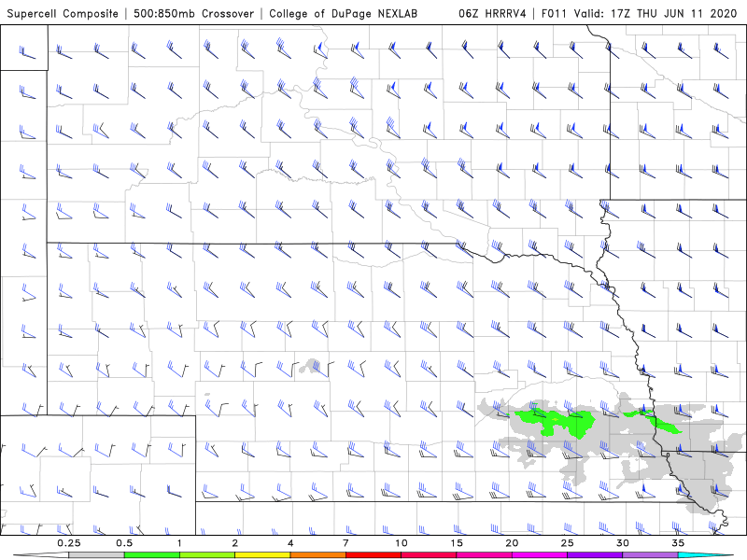Click the 0.5 legend value
Viewport: 747px width, 560px height.
[x=124, y=543]
